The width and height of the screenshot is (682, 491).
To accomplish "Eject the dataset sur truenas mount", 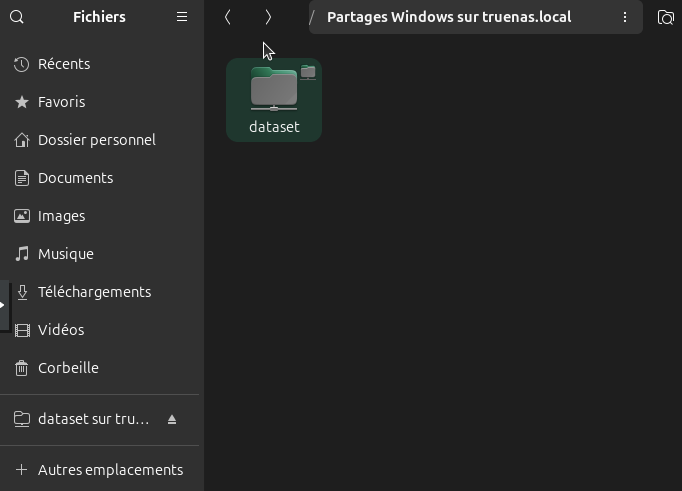I will pos(172,419).
